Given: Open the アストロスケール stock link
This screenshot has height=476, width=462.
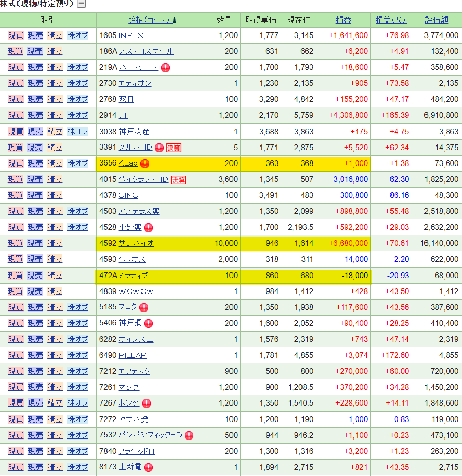Looking at the screenshot, I should point(146,51).
